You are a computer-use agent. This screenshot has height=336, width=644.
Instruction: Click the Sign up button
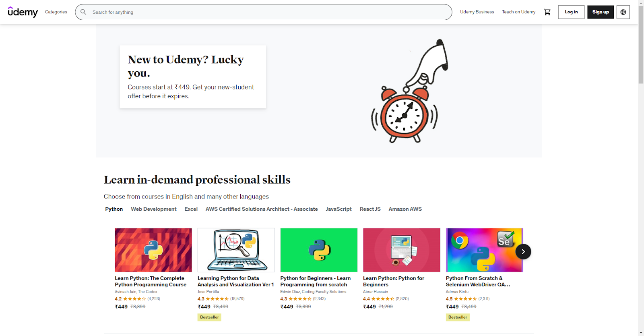point(601,12)
